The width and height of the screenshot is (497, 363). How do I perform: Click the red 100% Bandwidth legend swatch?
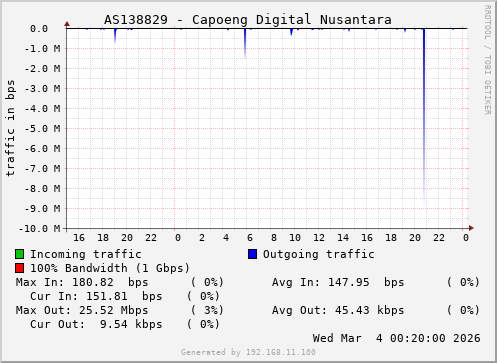coord(19,268)
